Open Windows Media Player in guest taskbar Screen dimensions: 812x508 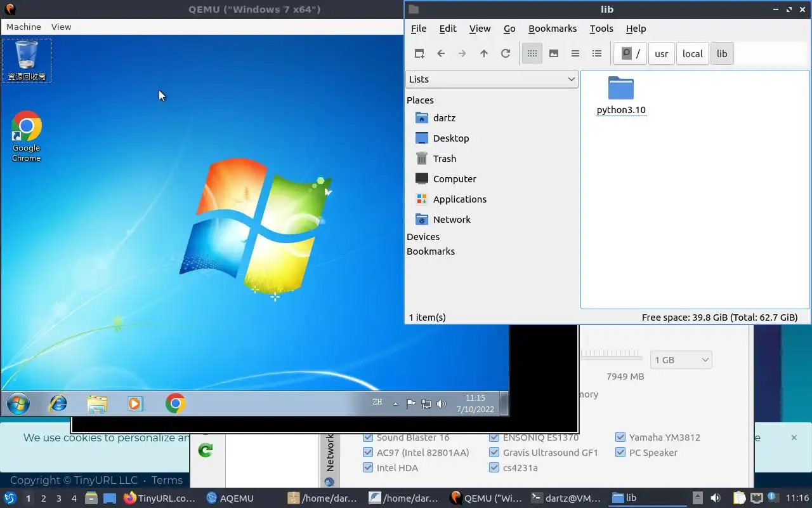click(x=136, y=403)
